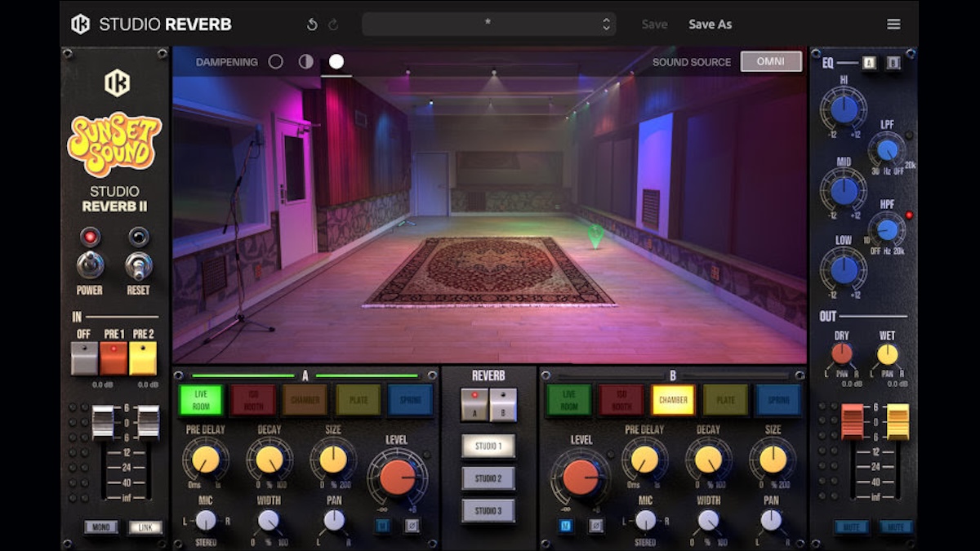Screen dimensions: 980x551
Task: Click the phase invert button in section A
Action: [412, 526]
